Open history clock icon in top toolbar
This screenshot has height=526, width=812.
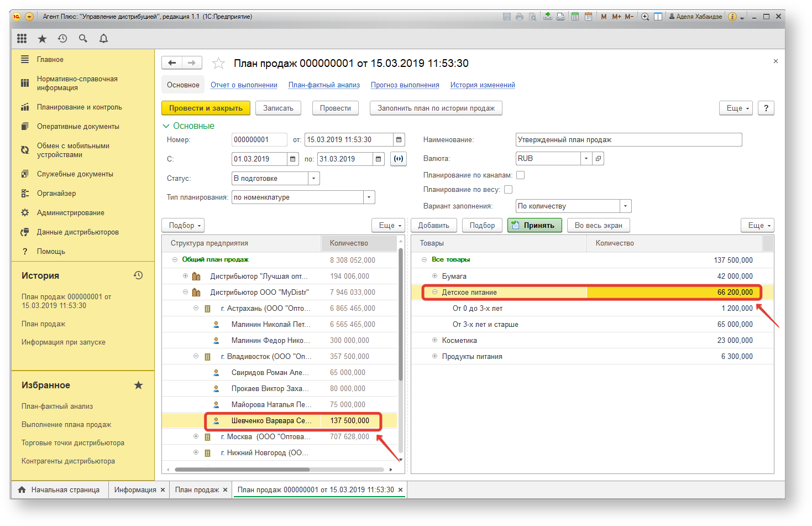click(x=62, y=38)
